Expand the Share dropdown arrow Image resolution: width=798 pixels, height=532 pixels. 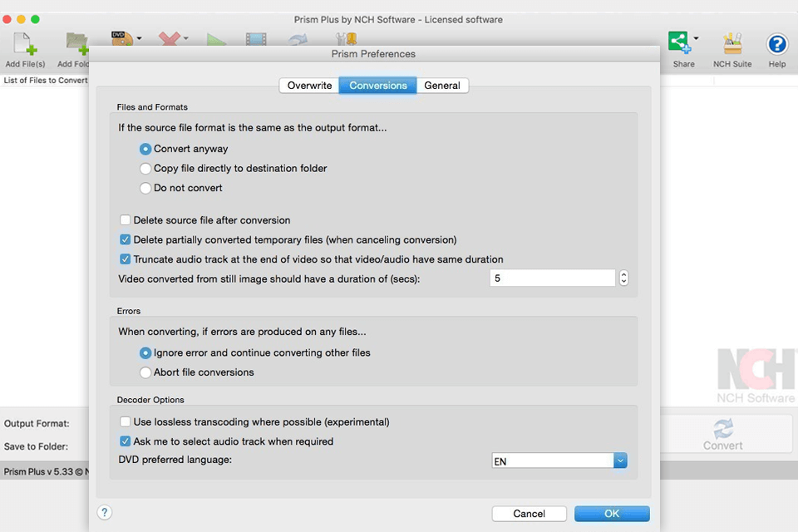point(696,38)
